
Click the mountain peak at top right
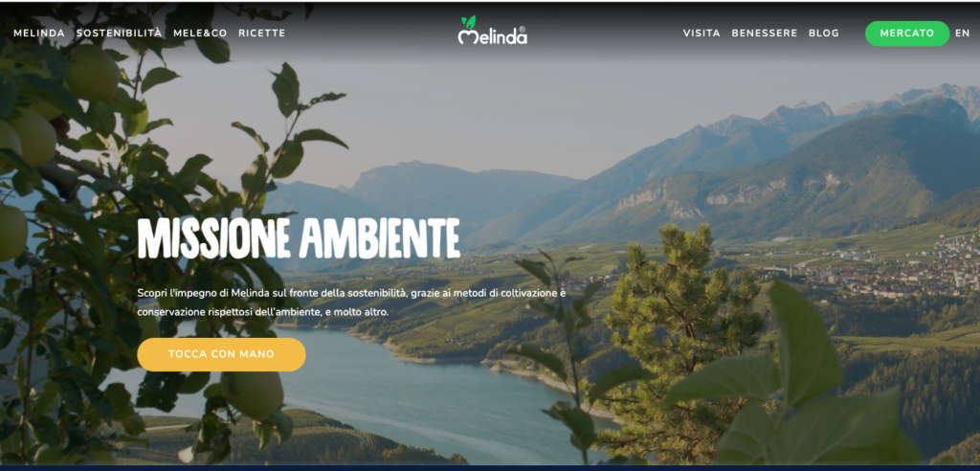tap(938, 94)
